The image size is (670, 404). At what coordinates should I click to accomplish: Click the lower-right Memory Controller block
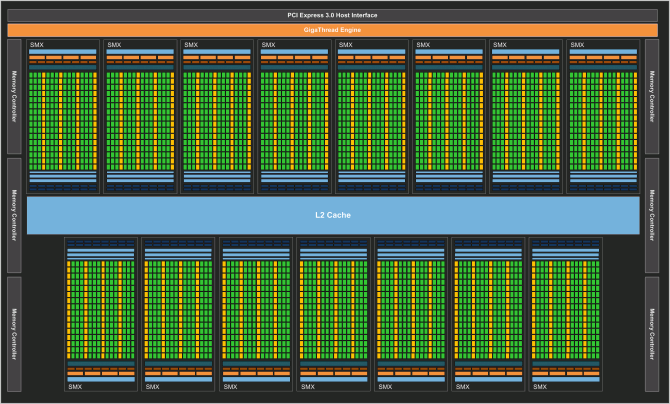(653, 334)
